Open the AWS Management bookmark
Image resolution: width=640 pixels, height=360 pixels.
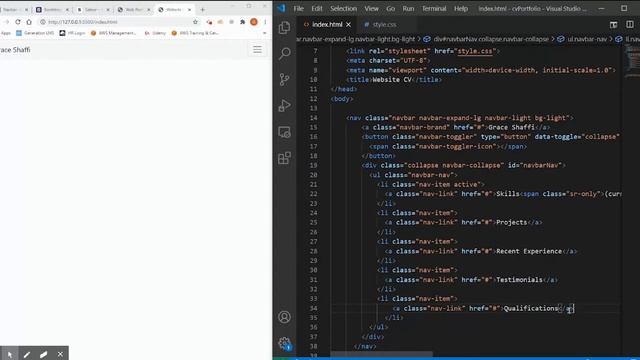[113, 33]
